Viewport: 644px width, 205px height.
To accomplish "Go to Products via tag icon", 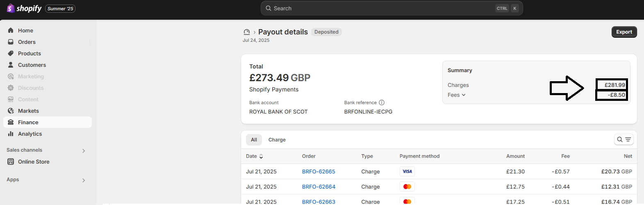I will click(x=11, y=53).
